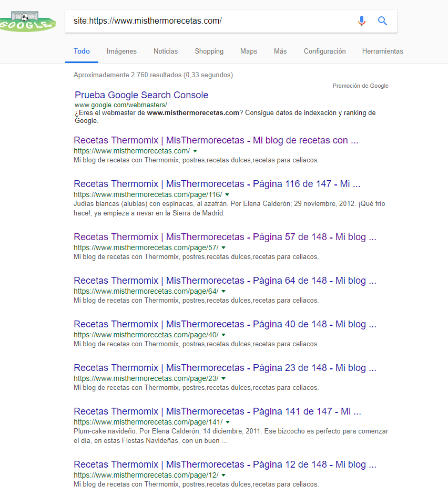Open Herramientas search tools

382,51
